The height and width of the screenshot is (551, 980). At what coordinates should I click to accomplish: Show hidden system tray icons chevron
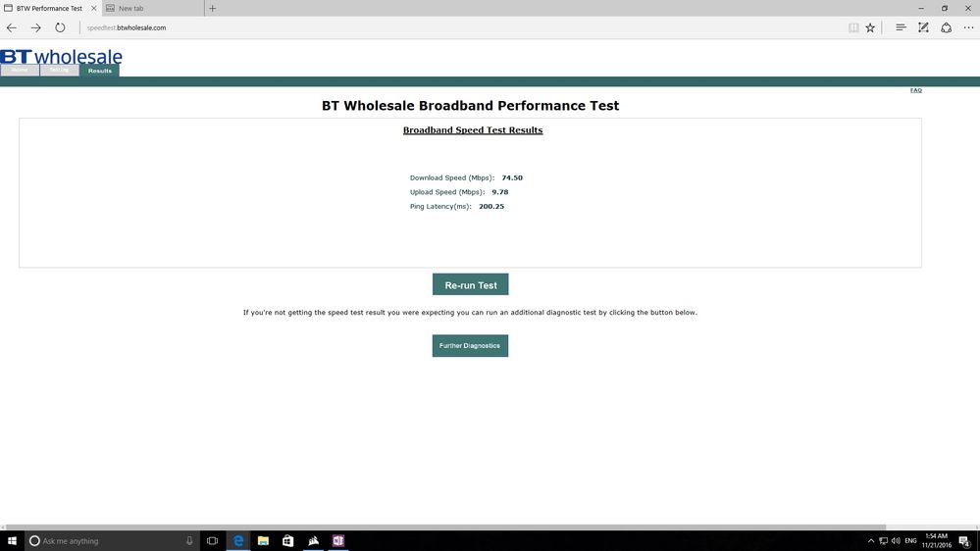871,541
